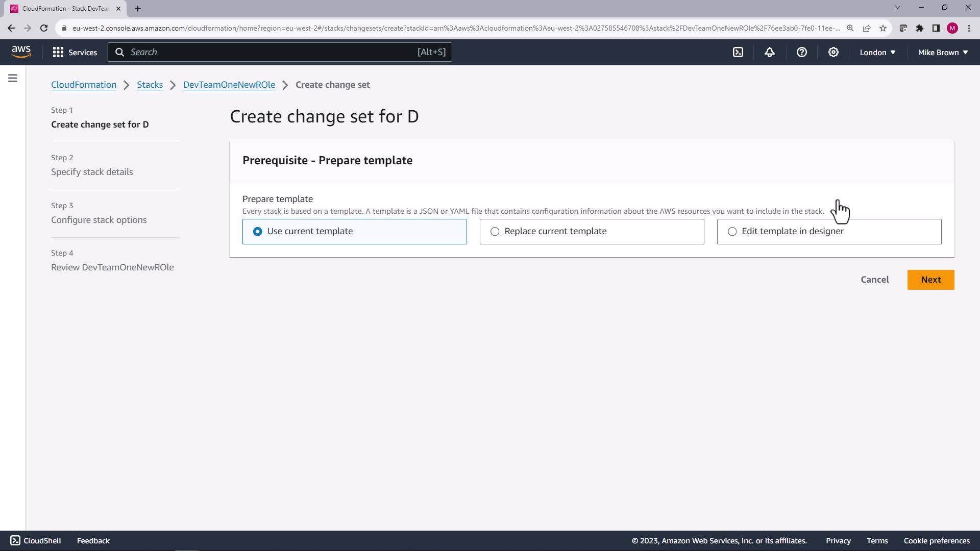Click the AWS logo home icon
The width and height of the screenshot is (980, 551).
[21, 52]
